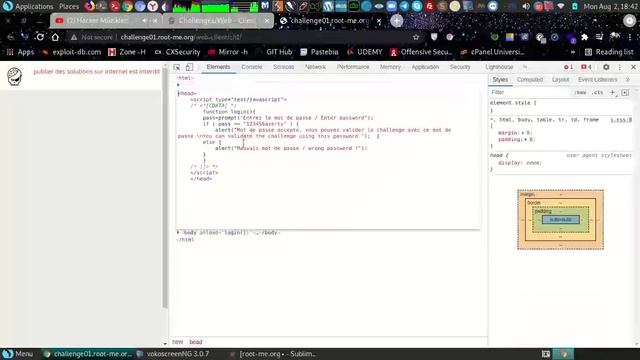Go to the browser home page
Screen dimensions: 640x360
click(x=55, y=37)
